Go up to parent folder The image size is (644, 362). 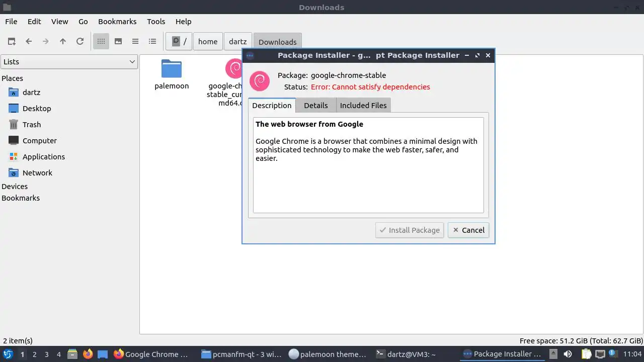[x=63, y=41]
